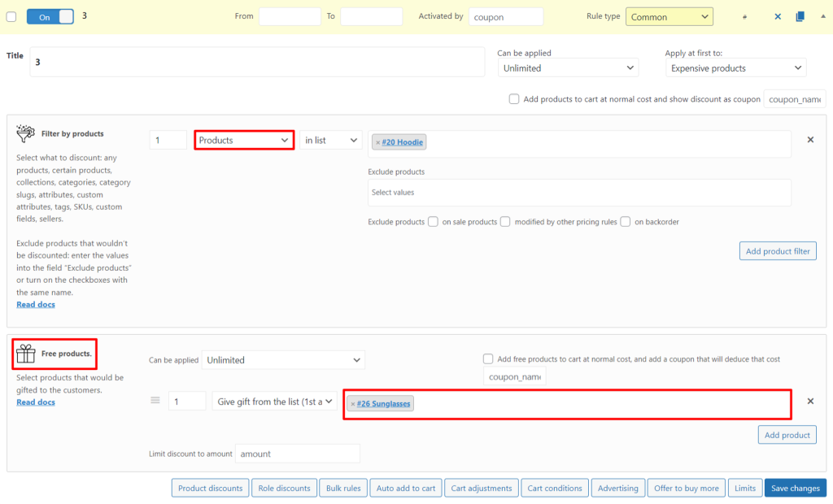Screen dimensions: 833x504
Task: Click the Add product button
Action: (787, 435)
